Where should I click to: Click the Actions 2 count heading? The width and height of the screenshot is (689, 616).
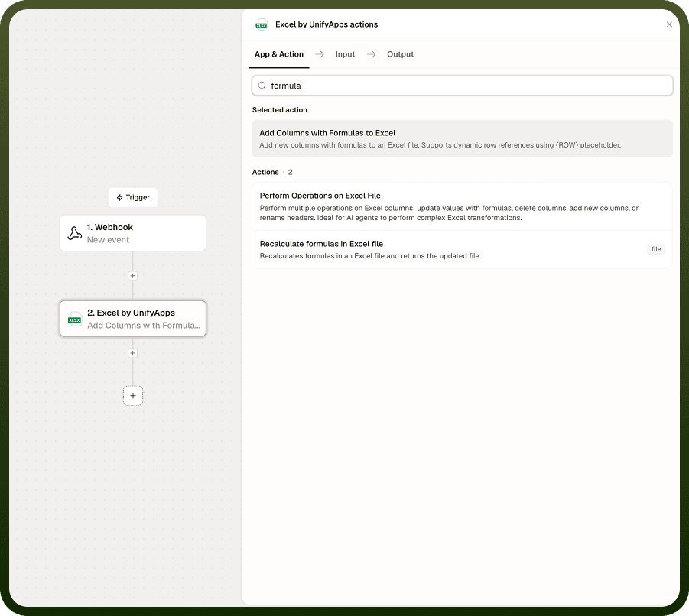tap(272, 172)
